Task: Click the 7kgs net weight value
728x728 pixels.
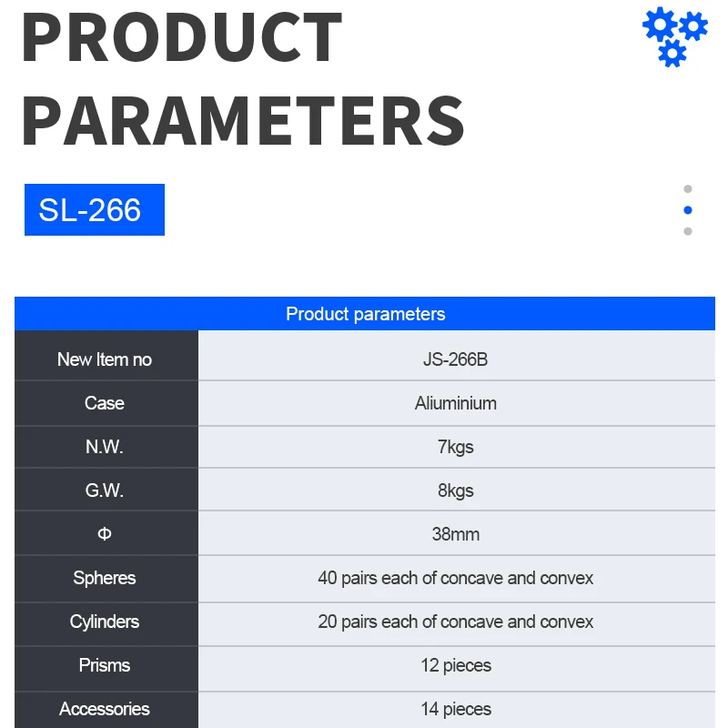Action: (x=456, y=447)
